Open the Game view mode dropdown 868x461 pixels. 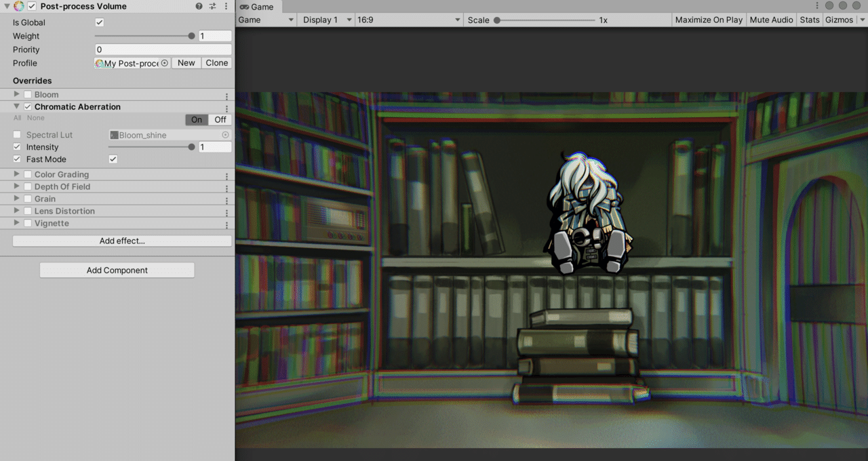(x=267, y=20)
